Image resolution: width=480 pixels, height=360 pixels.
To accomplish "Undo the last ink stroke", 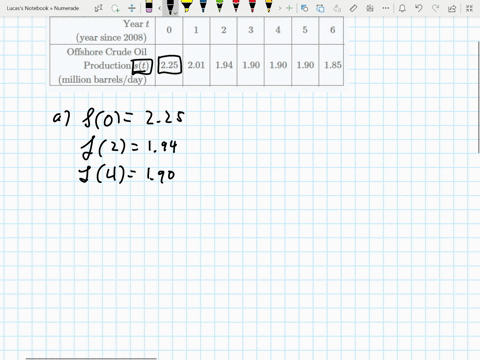I will coord(419,8).
